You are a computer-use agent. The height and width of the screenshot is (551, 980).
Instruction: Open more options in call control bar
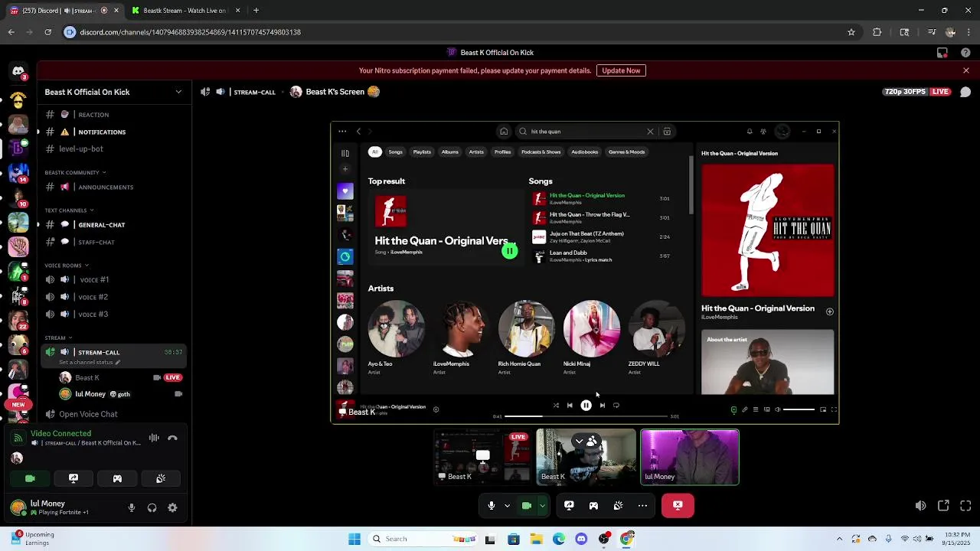(x=642, y=505)
